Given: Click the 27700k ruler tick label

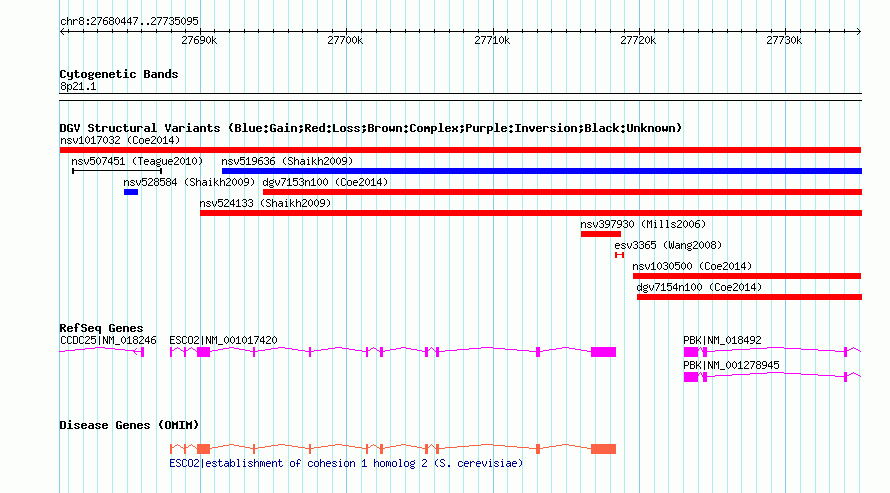Looking at the screenshot, I should pos(345,41).
